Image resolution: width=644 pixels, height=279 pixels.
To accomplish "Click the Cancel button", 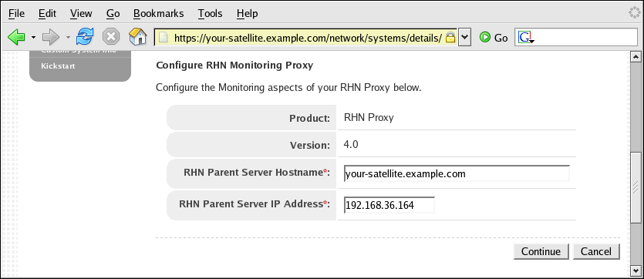I will [x=596, y=251].
